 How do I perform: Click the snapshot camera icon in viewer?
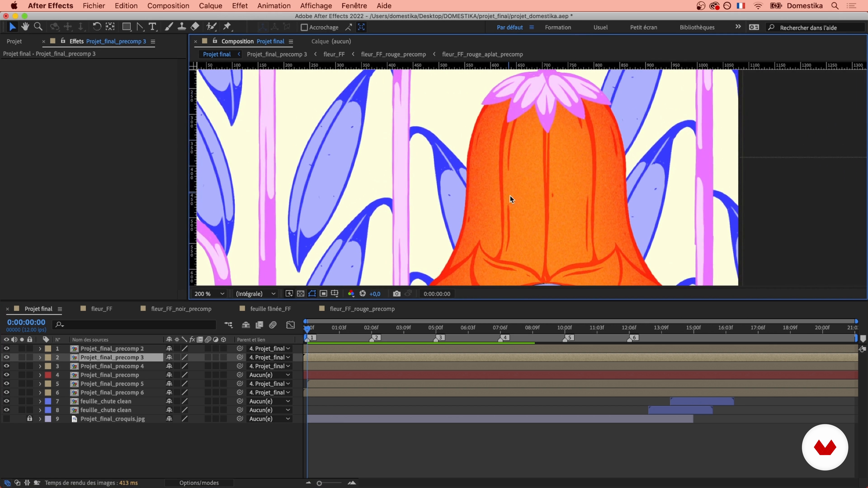[x=397, y=294]
